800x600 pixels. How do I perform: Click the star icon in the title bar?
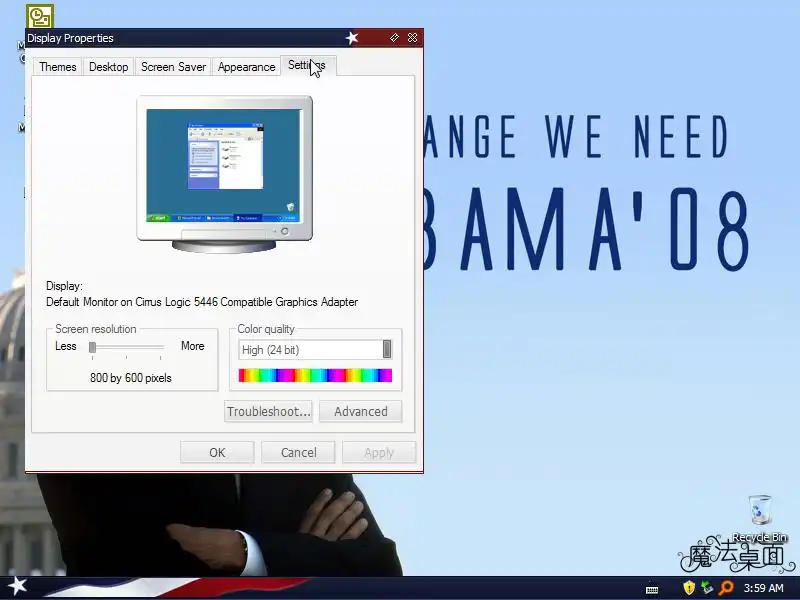pos(352,38)
